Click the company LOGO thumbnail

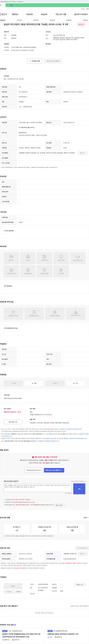tap(13, 586)
